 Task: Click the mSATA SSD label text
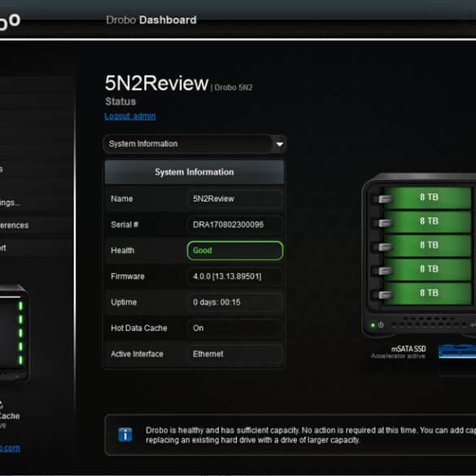coord(408,349)
